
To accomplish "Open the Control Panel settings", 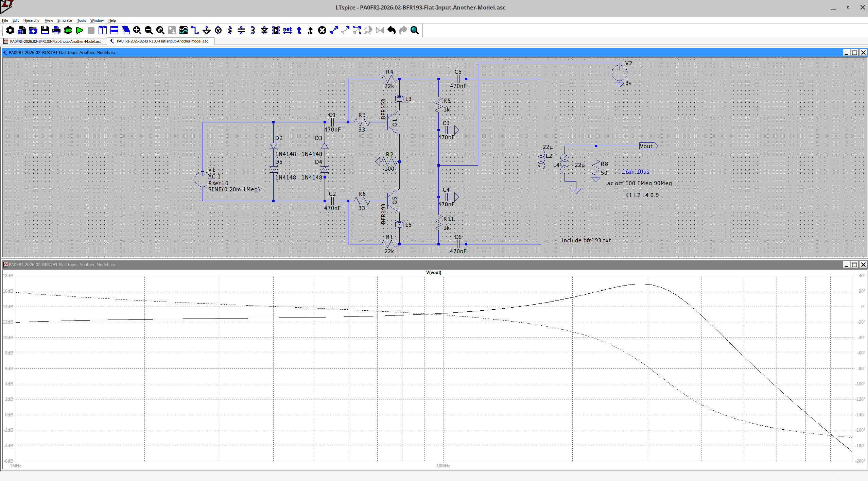I will pos(10,31).
